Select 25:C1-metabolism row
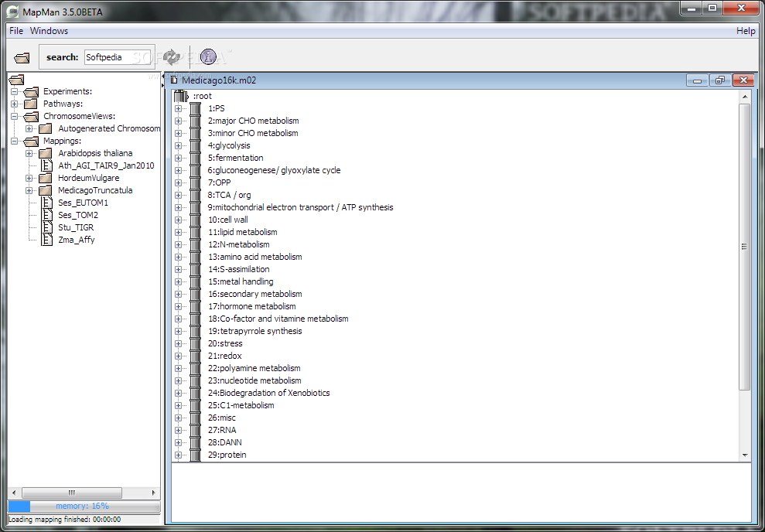Viewport: 765px width, 532px height. (x=241, y=406)
